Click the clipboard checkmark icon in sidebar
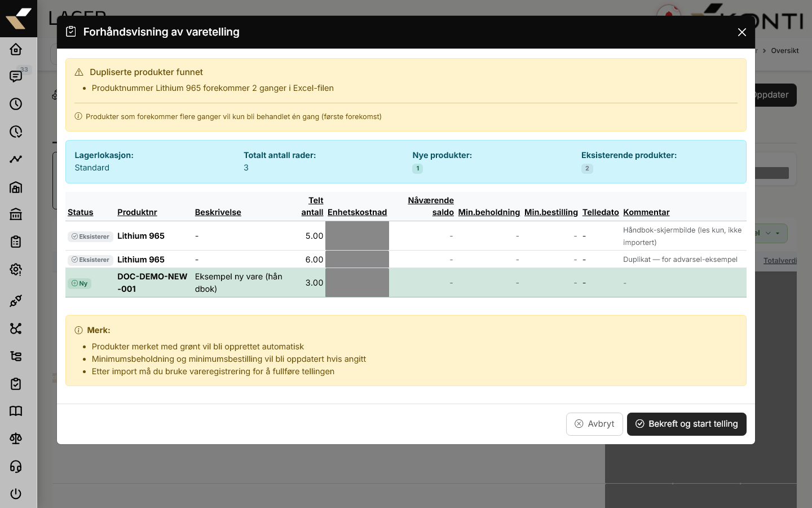The image size is (812, 508). click(16, 384)
